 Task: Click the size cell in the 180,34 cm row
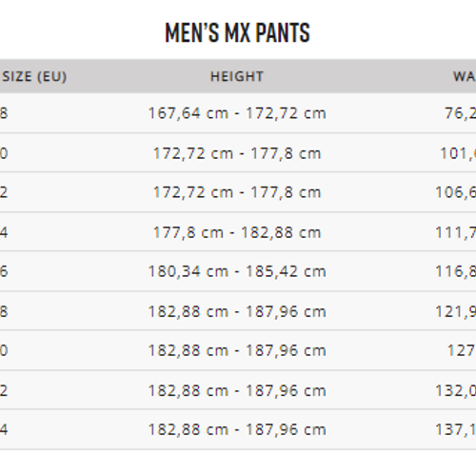[x=4, y=271]
